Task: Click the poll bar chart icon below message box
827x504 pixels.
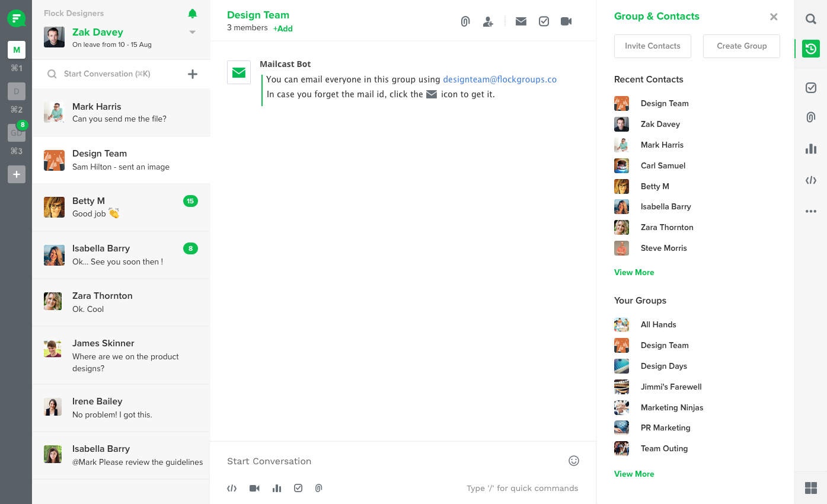Action: [x=277, y=488]
